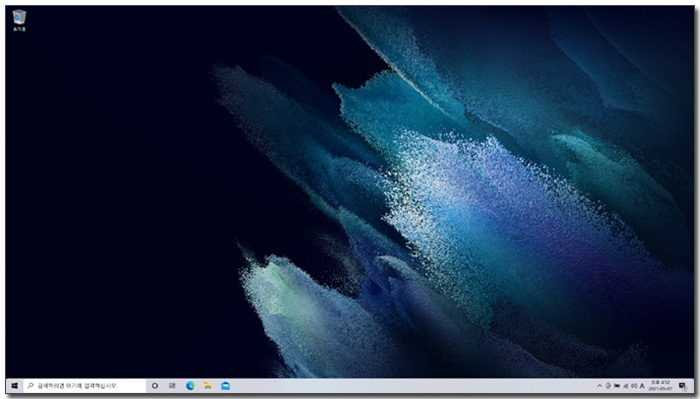This screenshot has height=399, width=700.
Task: Click an empty area of desktop wallpaper
Action: [x=112, y=179]
